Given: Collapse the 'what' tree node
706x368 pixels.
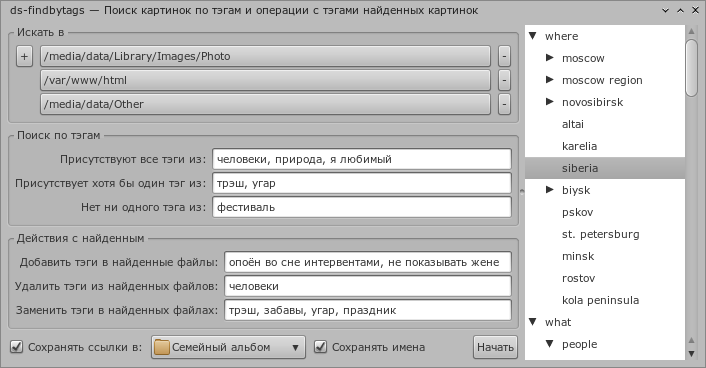Looking at the screenshot, I should 533,322.
